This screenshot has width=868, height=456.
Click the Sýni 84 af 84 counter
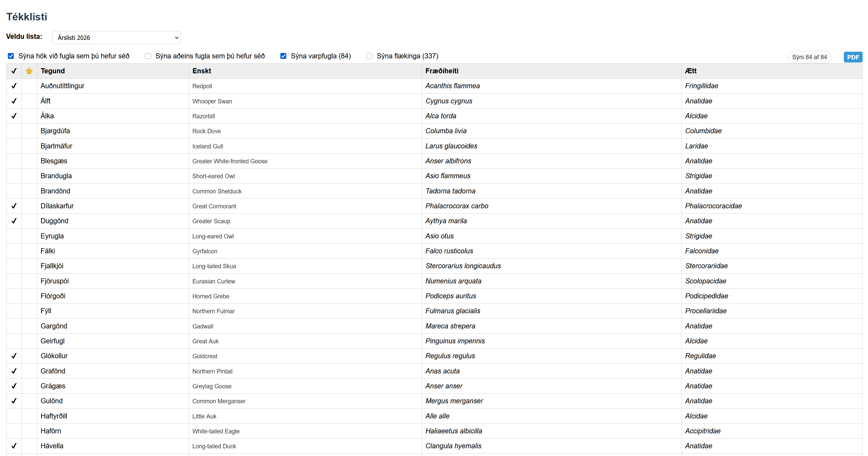809,57
